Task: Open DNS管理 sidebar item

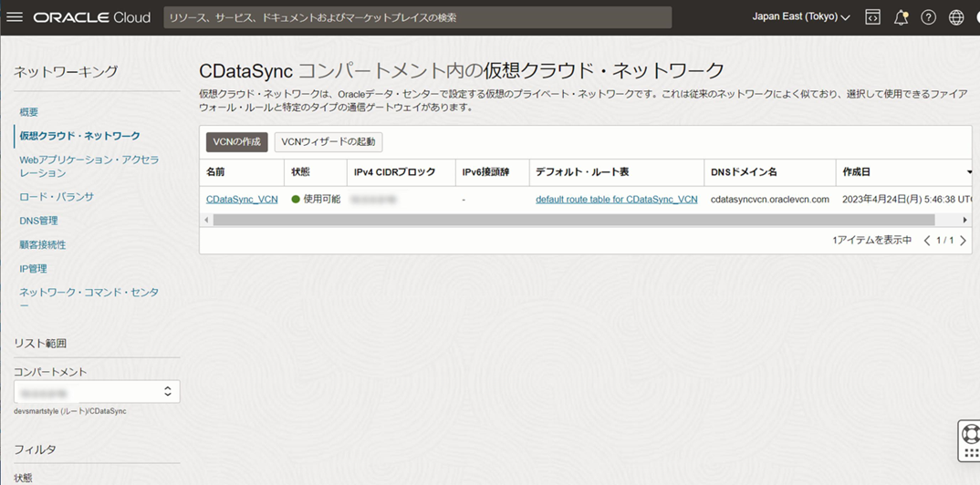Action: pos(38,221)
